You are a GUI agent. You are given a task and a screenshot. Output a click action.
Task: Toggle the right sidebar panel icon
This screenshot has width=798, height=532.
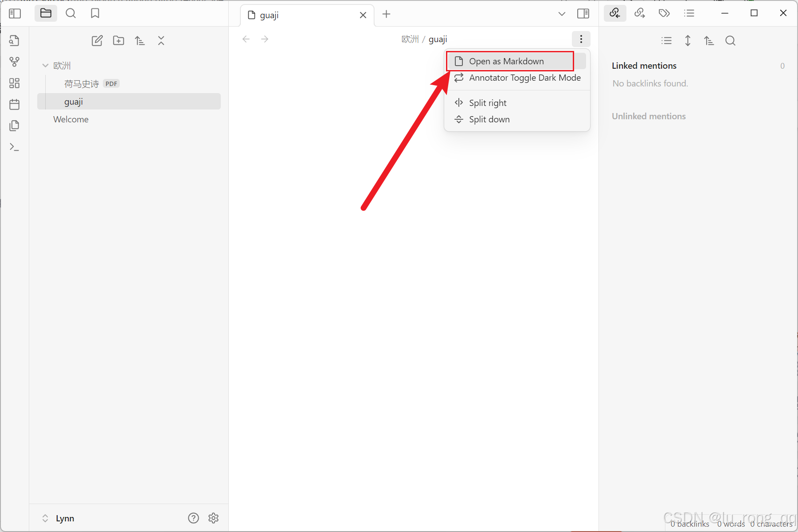pyautogui.click(x=583, y=14)
